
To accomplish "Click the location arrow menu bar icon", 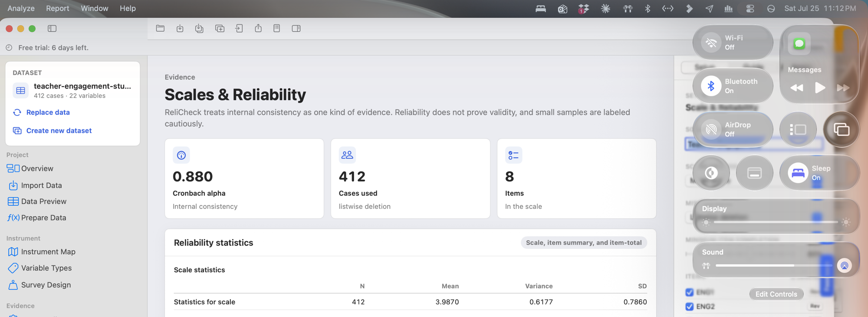I will [709, 8].
